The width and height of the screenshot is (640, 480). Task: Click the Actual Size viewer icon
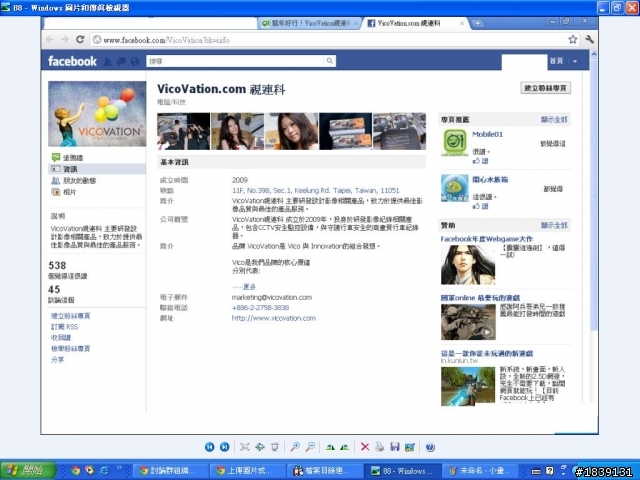[x=260, y=447]
